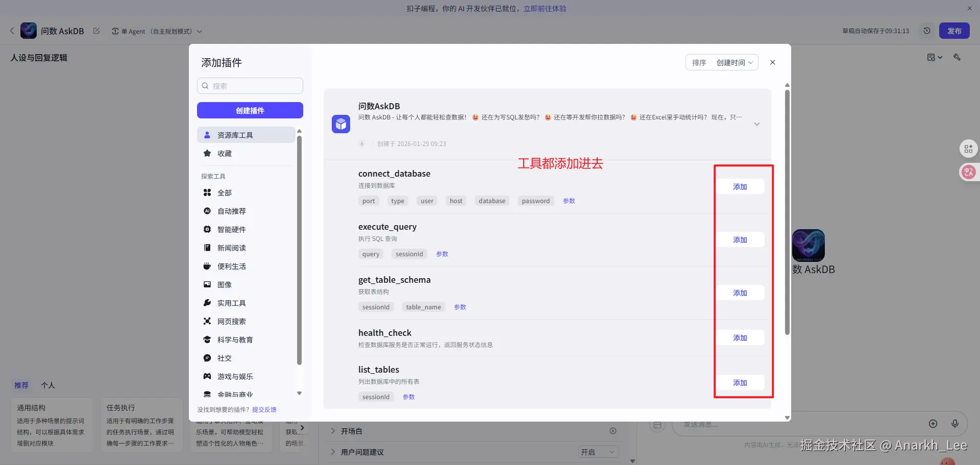The image size is (980, 465).
Task: Select the 任务执行 prompt template card
Action: [141, 425]
